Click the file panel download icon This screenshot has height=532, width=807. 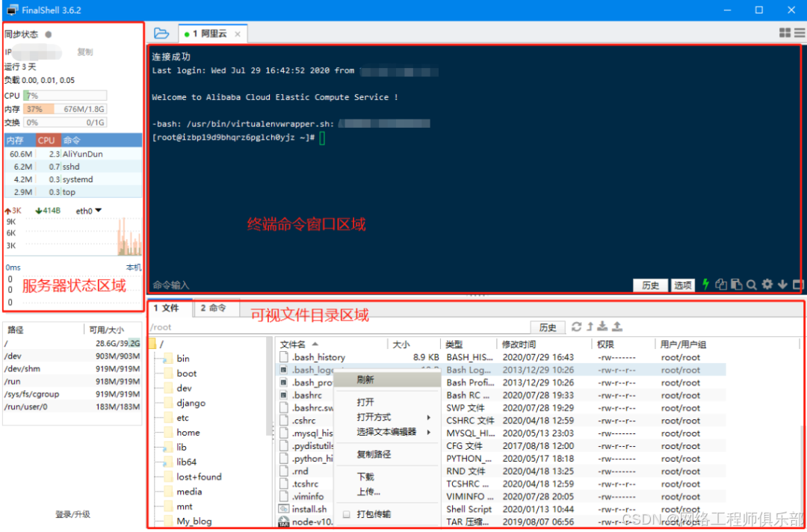[603, 327]
